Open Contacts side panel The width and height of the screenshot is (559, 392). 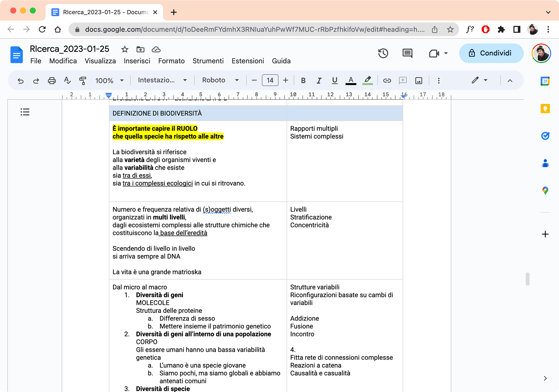tap(545, 163)
